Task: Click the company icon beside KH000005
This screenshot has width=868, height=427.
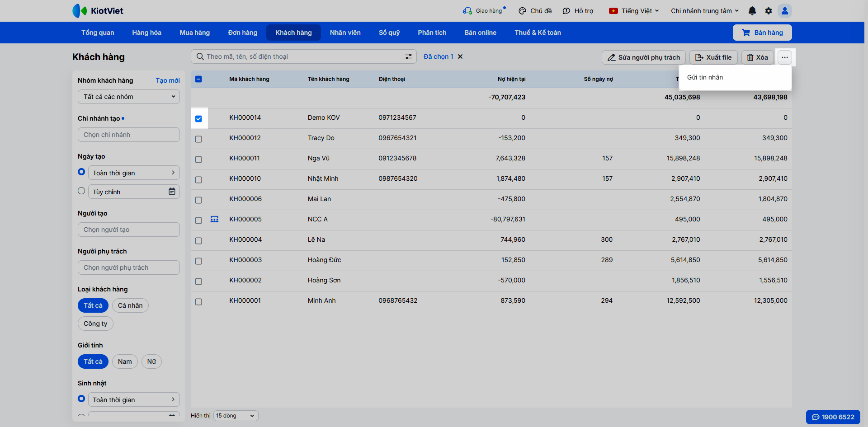Action: pos(214,219)
